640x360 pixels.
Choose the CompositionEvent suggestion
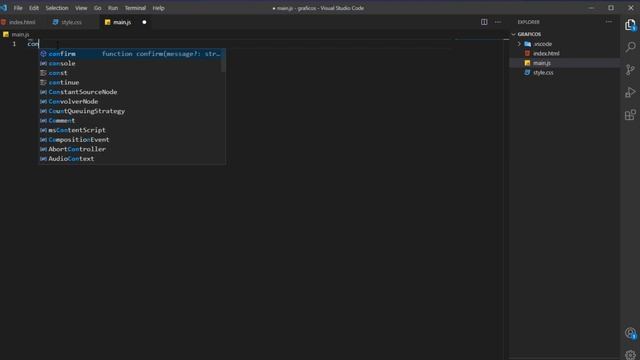click(131, 140)
